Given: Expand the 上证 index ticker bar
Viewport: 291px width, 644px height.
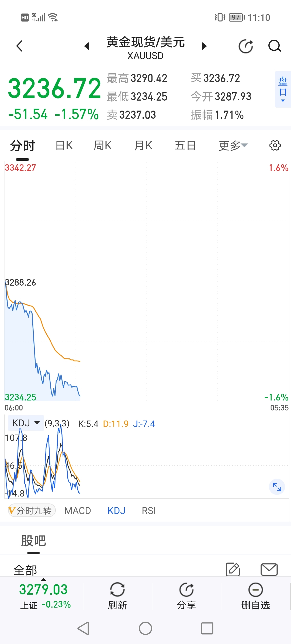Looking at the screenshot, I should click(43, 595).
